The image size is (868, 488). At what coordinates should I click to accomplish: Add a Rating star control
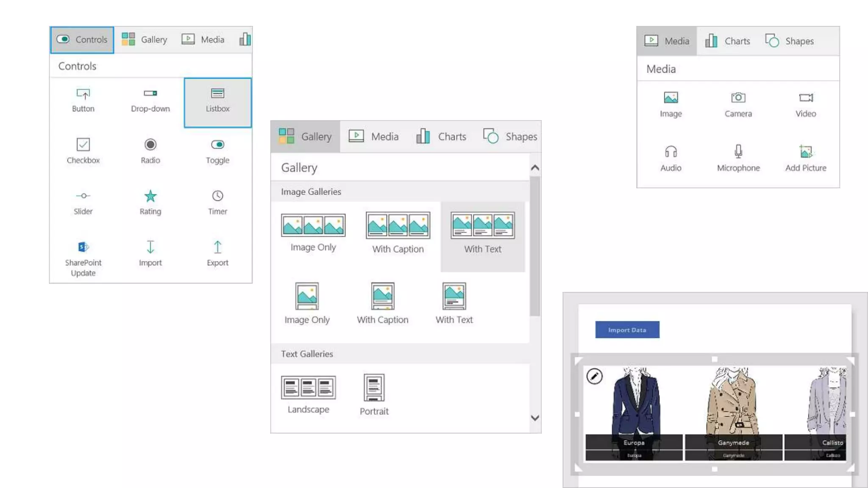coord(150,202)
